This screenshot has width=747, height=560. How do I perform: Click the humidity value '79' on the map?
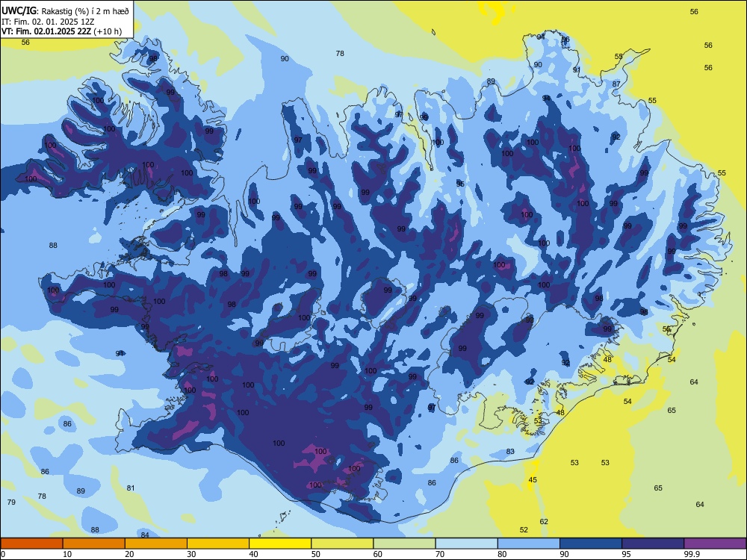[11, 502]
